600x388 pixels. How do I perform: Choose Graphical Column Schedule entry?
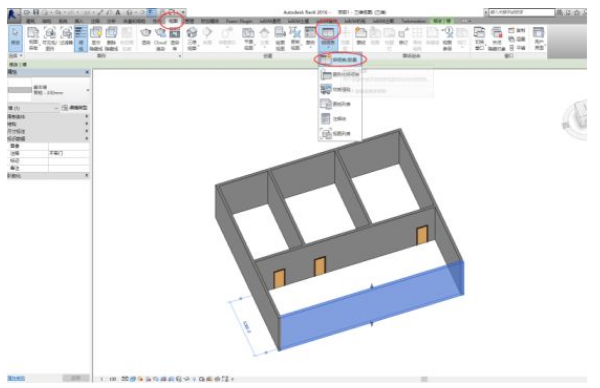(339, 74)
